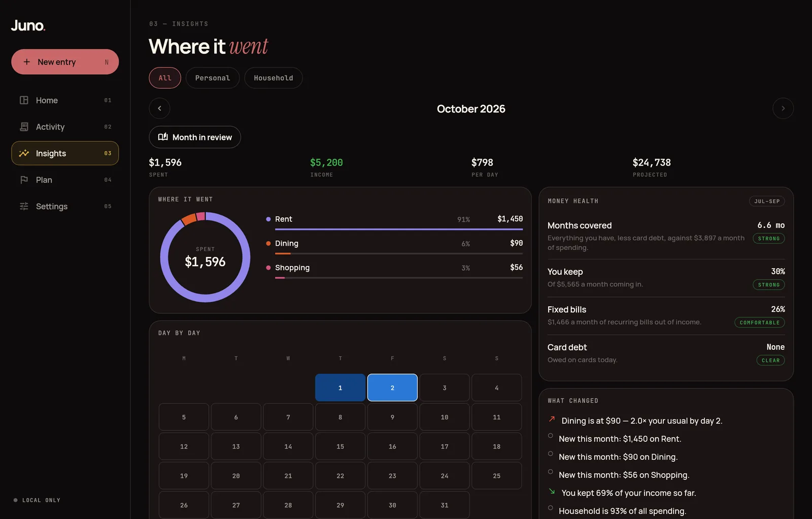Click the Activity receipt icon in sidebar

pyautogui.click(x=24, y=126)
